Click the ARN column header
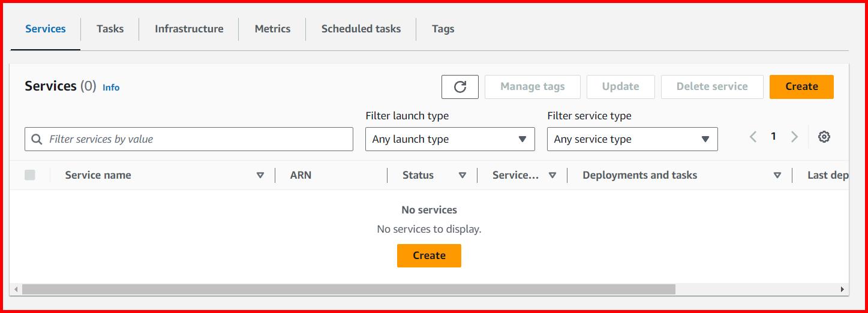The height and width of the screenshot is (313, 868). 301,175
